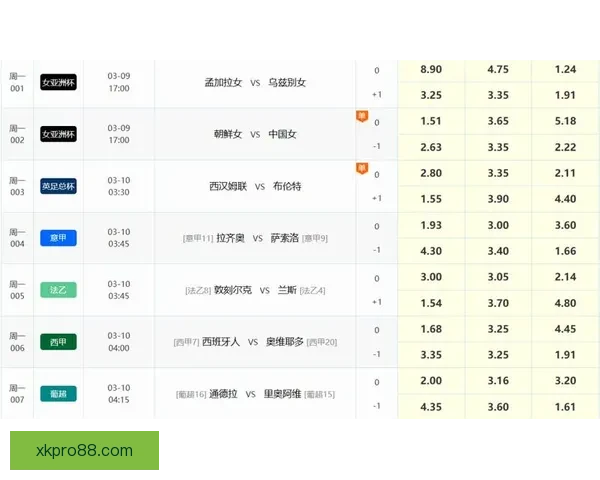Pick handicap odds 4.30 in match 004
The image size is (600, 480).
[x=431, y=251]
